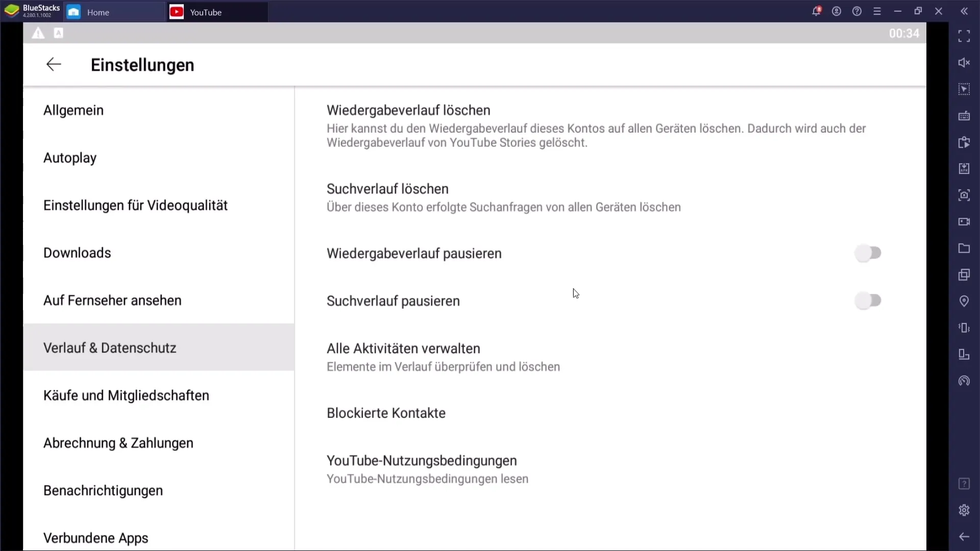This screenshot has width=980, height=551.
Task: Click the YouTube tab icon
Action: click(176, 11)
